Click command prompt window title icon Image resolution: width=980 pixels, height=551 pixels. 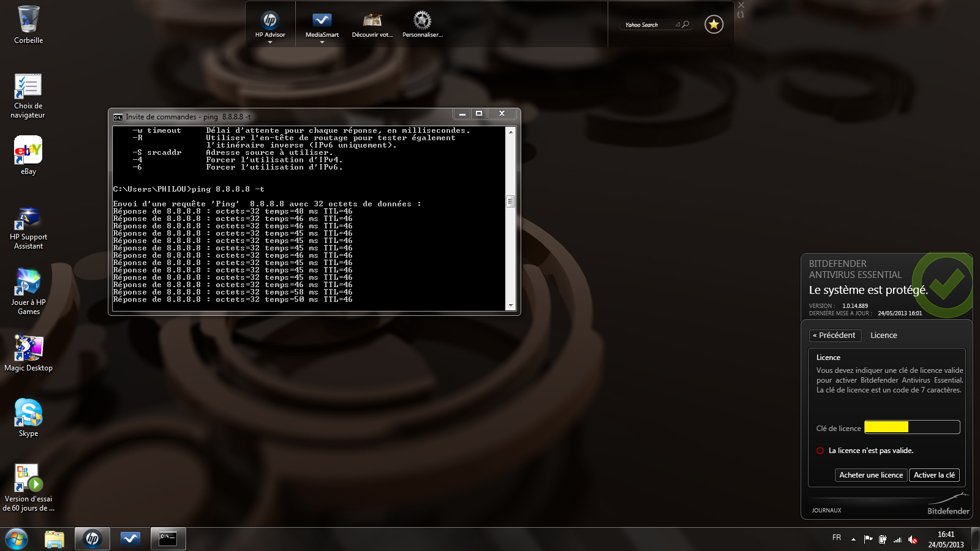118,117
